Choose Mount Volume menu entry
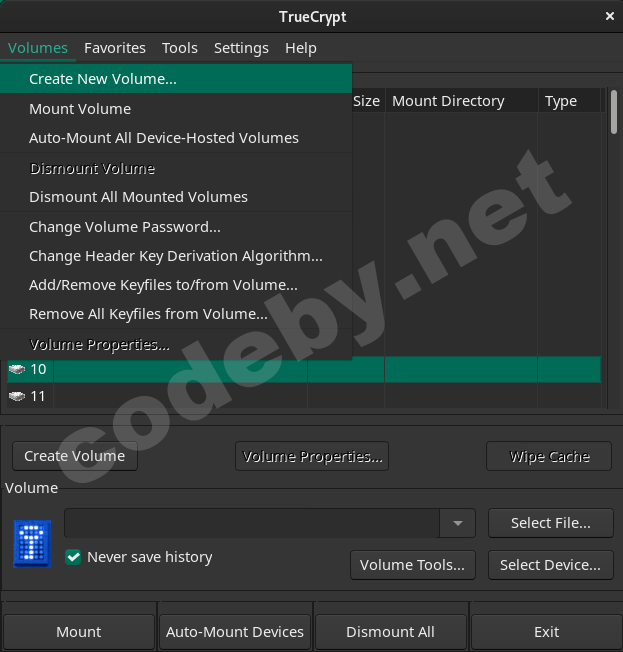The image size is (623, 652). coord(176,109)
